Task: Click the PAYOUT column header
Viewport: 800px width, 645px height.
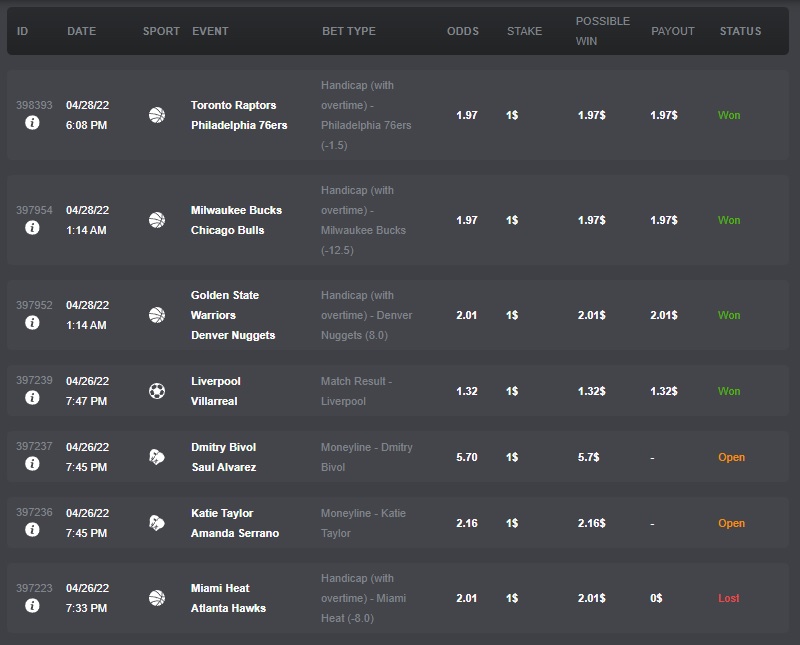Action: [672, 31]
